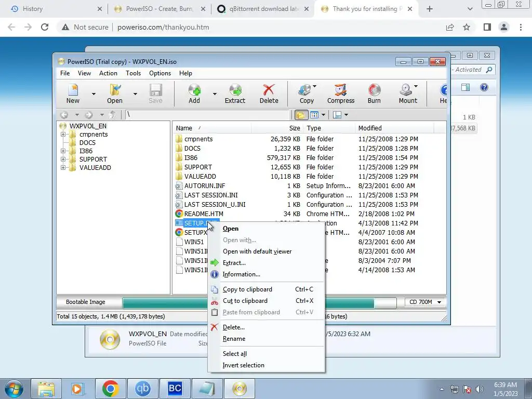Click the Burn toolbar icon
This screenshot has height=399, width=532.
374,90
